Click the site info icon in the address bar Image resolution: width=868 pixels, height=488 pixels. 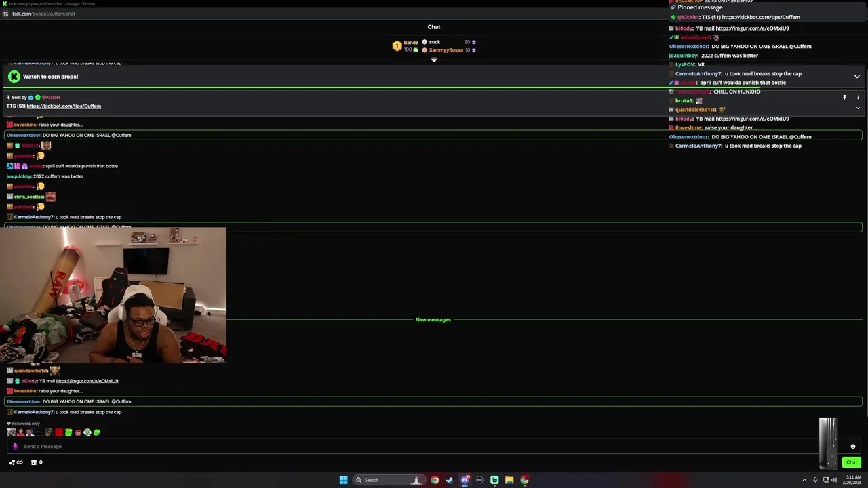[x=6, y=14]
